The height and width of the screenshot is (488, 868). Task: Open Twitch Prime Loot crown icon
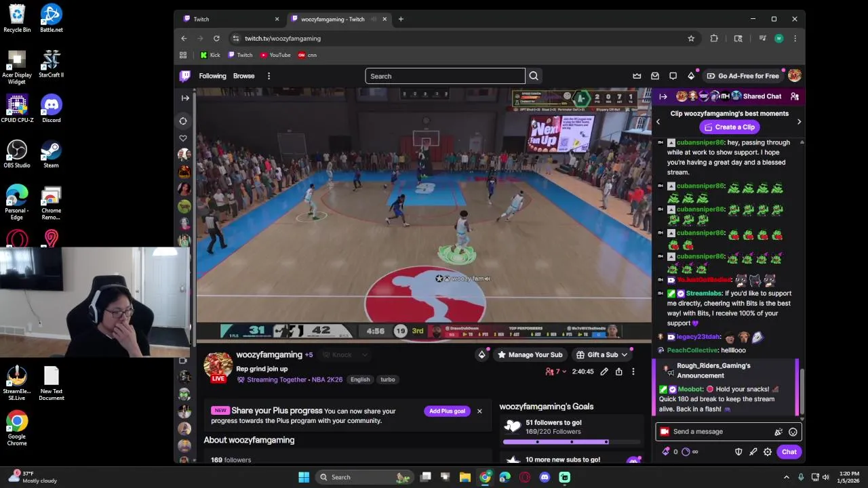(x=637, y=76)
